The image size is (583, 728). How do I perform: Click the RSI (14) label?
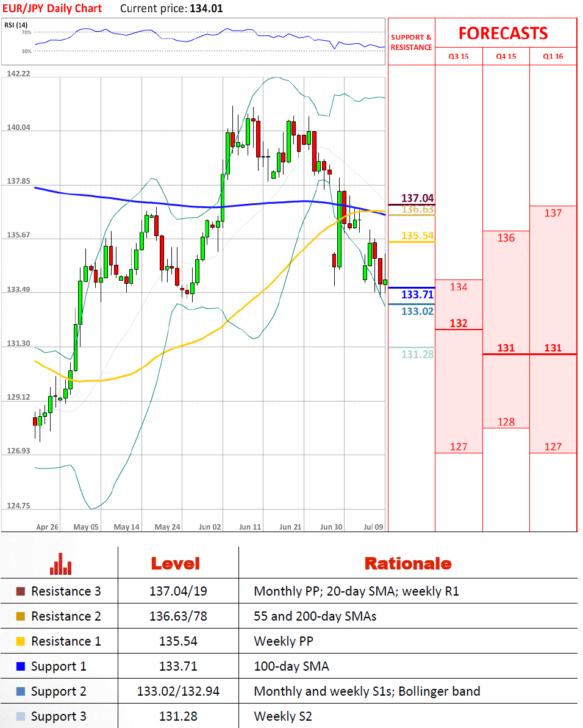point(16,25)
